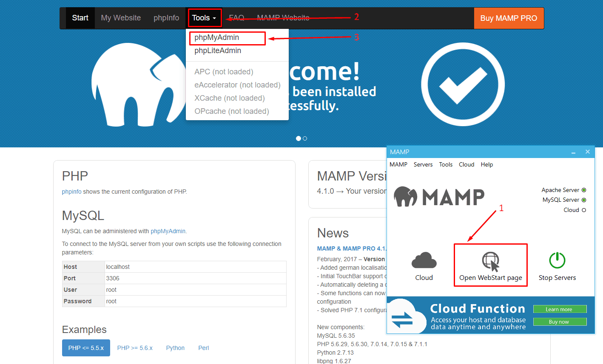The image size is (603, 364).
Task: Click the MySQL Server status indicator
Action: 584,200
